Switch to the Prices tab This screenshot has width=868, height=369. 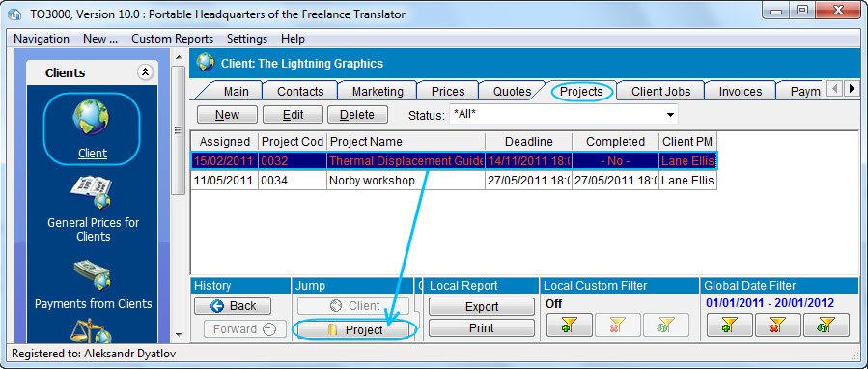pos(448,92)
